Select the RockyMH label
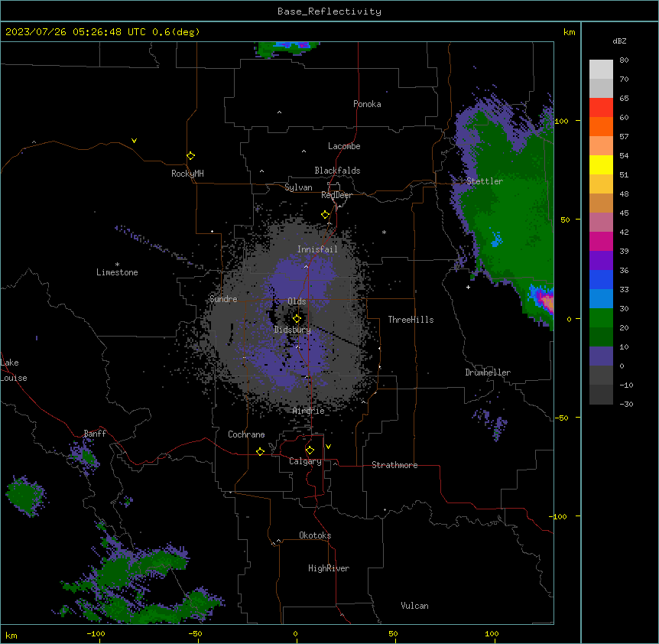This screenshot has width=659, height=644. [x=187, y=174]
